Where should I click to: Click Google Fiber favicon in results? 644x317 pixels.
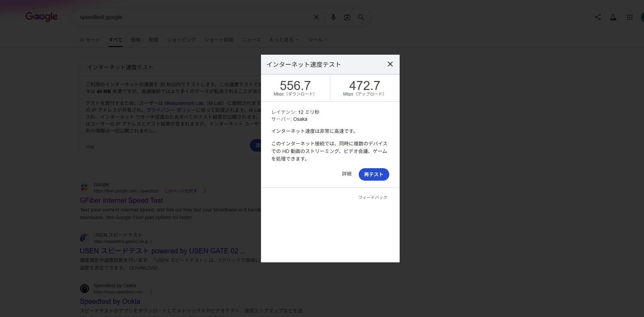tap(85, 188)
